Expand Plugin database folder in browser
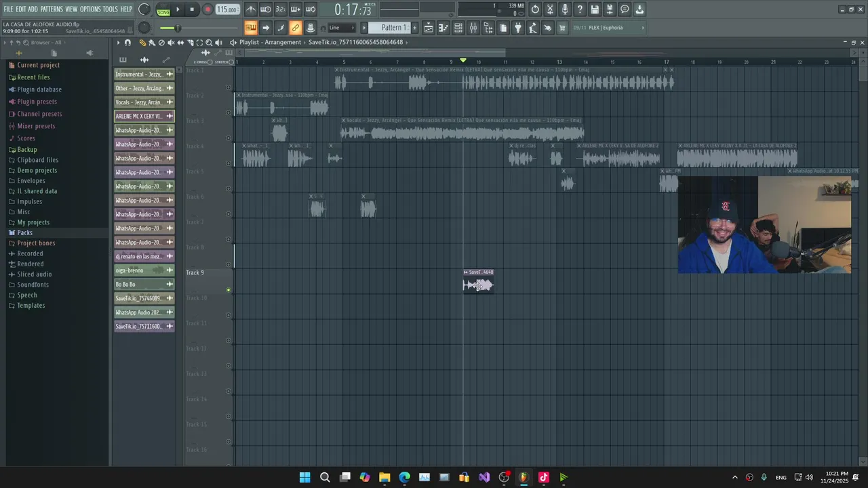 coord(39,89)
